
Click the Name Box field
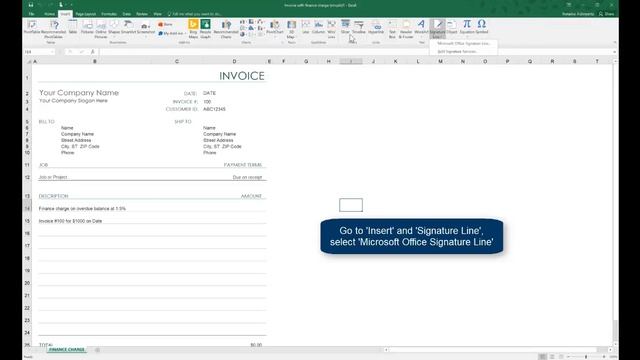(39, 52)
